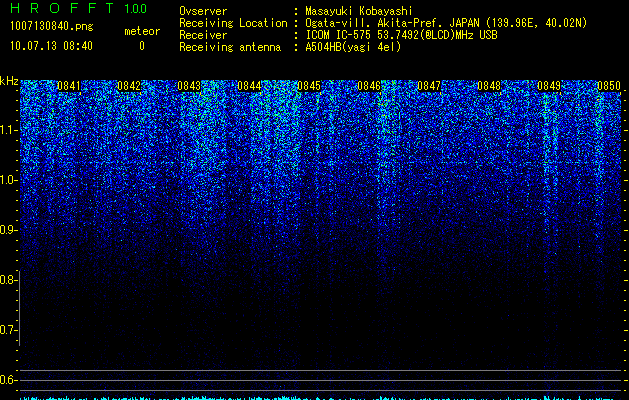
Task: Click the Receiving antenna label
Action: (x=230, y=47)
